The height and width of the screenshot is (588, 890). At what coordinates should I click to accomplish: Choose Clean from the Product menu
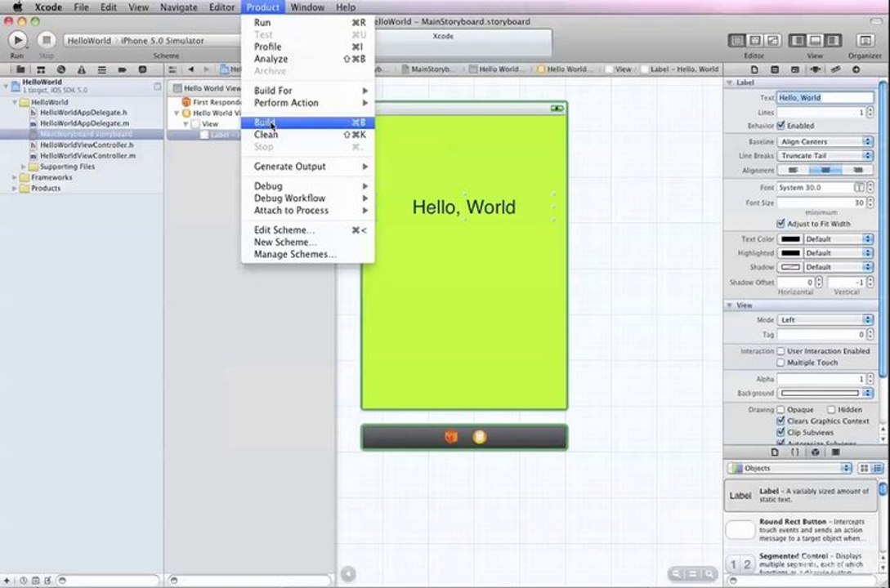tap(307, 135)
